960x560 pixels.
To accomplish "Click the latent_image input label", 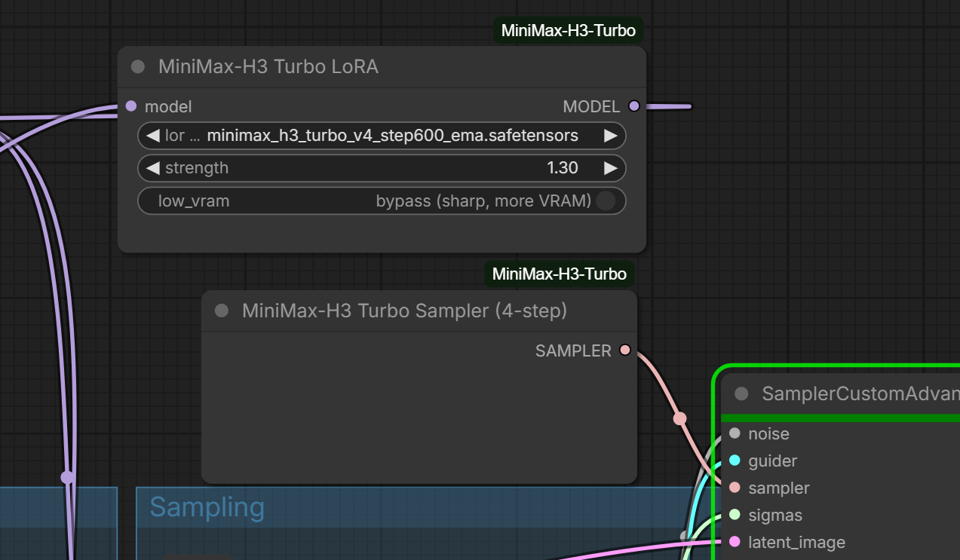I will 796,542.
